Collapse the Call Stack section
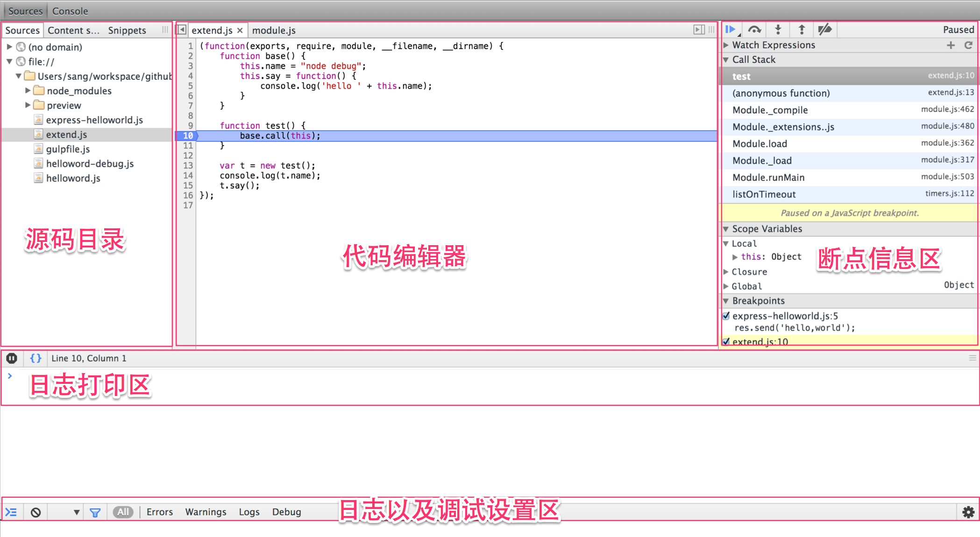 (x=726, y=60)
